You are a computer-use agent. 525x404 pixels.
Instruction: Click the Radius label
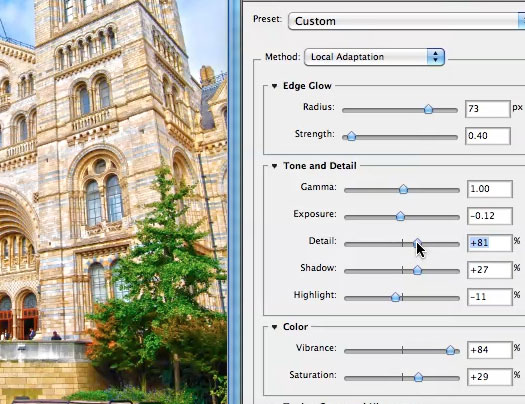(319, 107)
